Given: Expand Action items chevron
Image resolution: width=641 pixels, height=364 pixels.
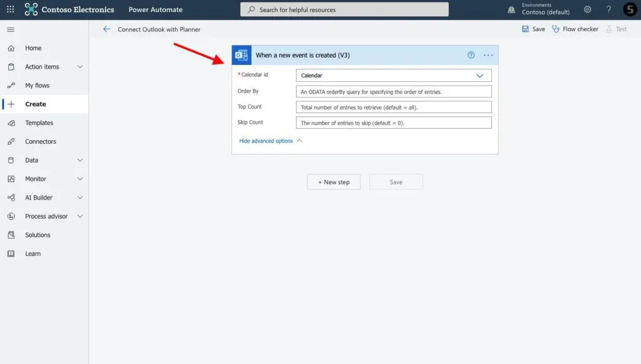Looking at the screenshot, I should coord(80,66).
